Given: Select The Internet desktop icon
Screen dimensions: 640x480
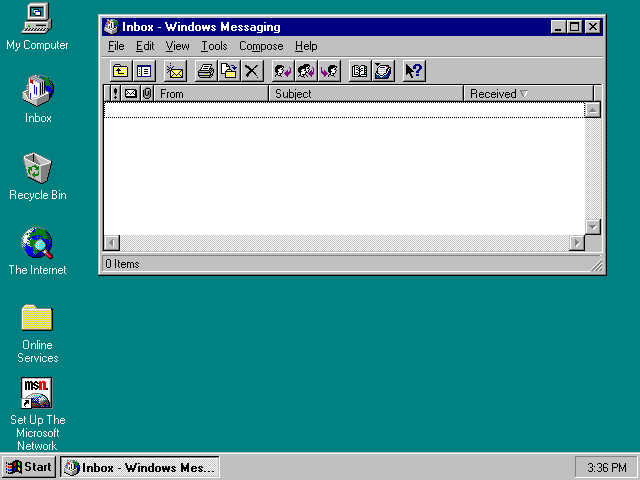Looking at the screenshot, I should [x=37, y=252].
